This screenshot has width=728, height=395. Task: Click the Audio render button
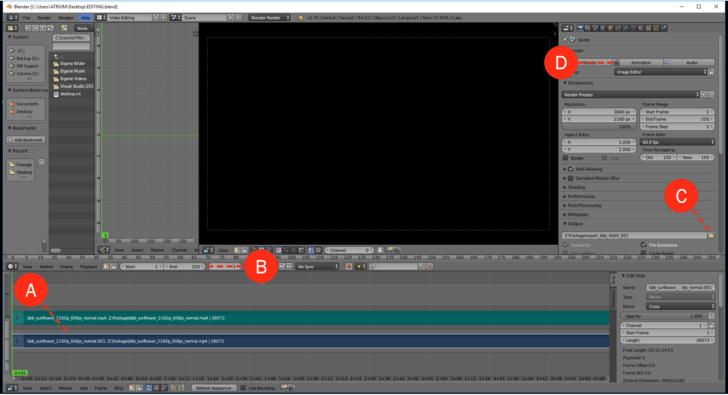[x=690, y=62]
